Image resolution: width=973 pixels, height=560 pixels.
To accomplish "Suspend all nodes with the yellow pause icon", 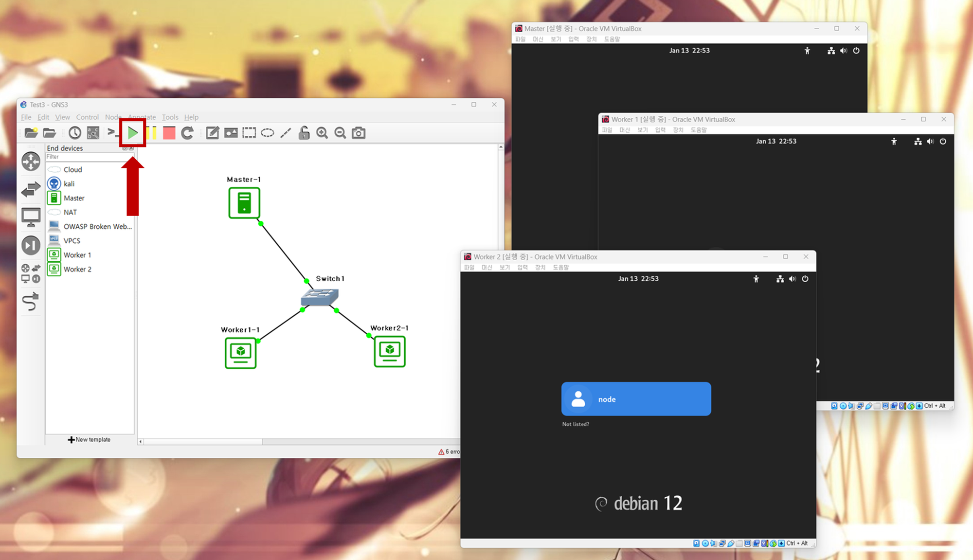I will point(152,133).
